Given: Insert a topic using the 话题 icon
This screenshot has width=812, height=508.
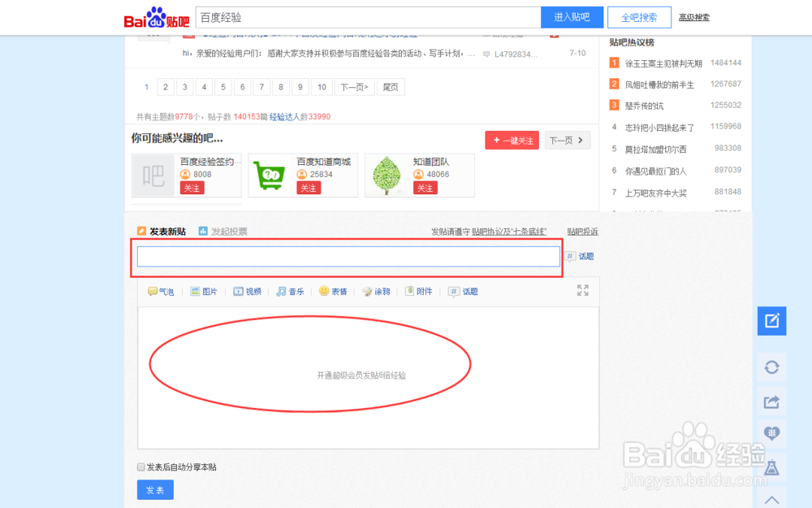Looking at the screenshot, I should click(x=463, y=291).
